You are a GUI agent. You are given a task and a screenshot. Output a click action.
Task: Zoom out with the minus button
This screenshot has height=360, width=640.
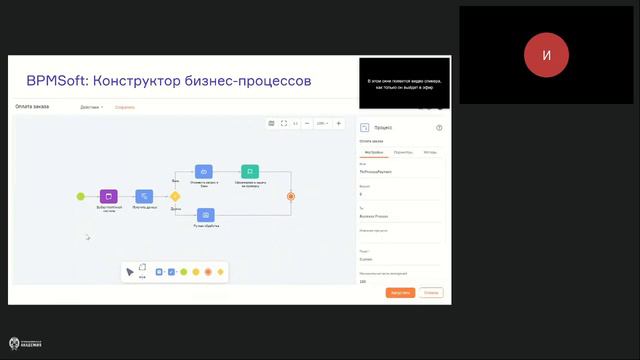307,123
